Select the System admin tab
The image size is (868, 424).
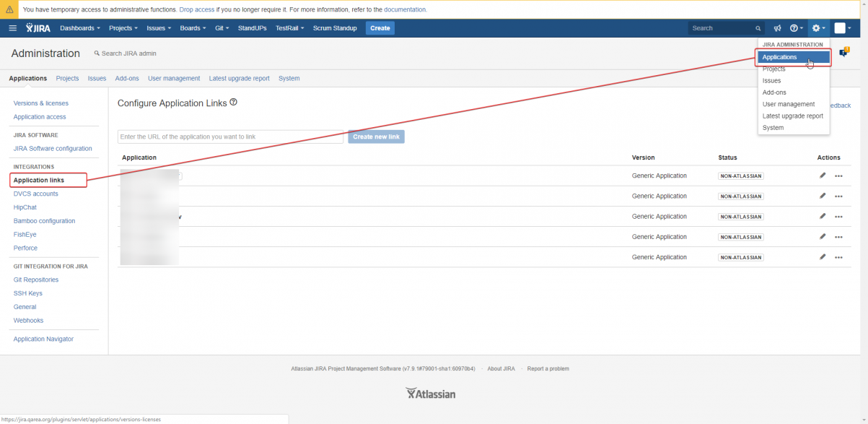point(289,78)
